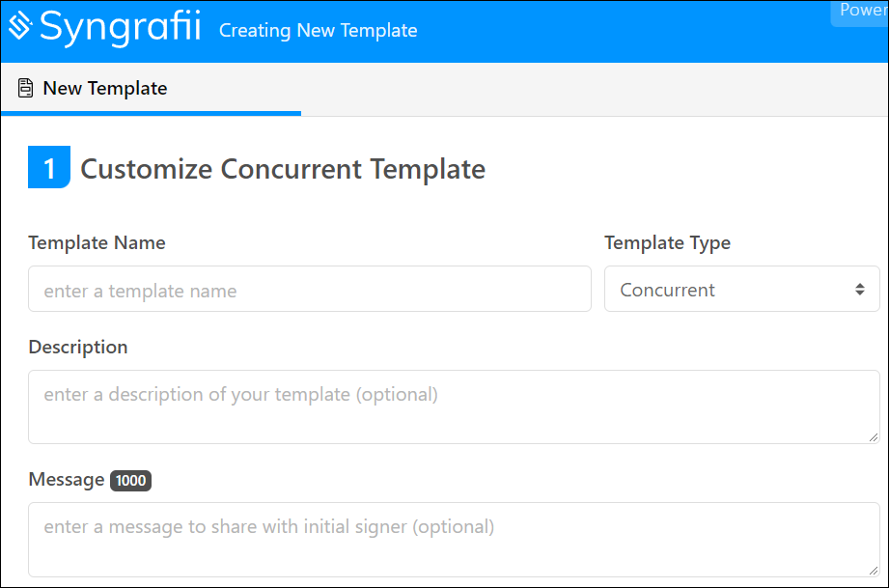Click the blue underline indicator below the tab
This screenshot has height=588, width=889.
coord(151,113)
